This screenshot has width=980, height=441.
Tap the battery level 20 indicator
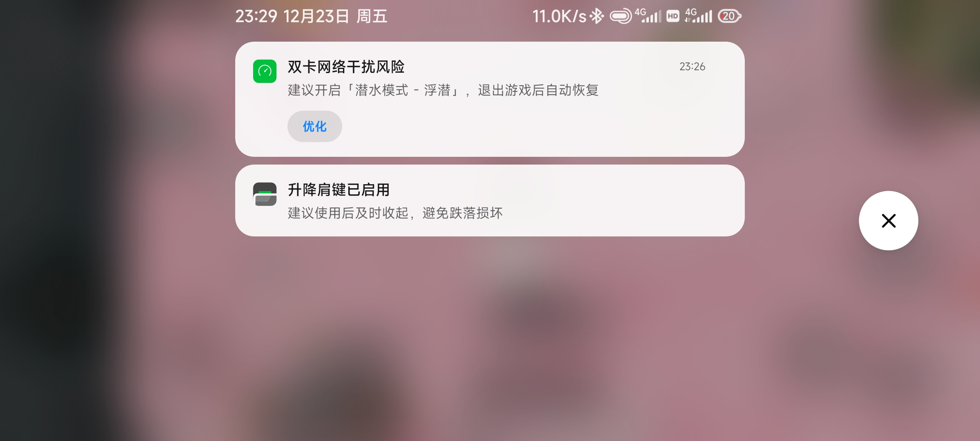(730, 16)
